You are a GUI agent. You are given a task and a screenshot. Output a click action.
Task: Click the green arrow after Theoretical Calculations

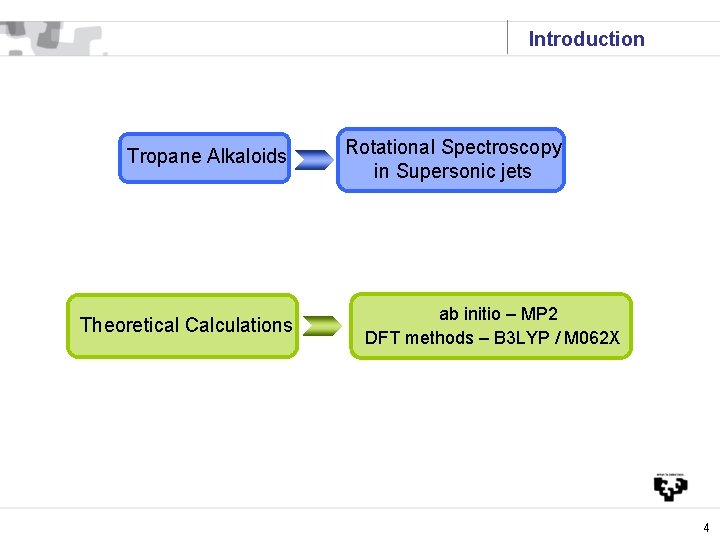321,326
